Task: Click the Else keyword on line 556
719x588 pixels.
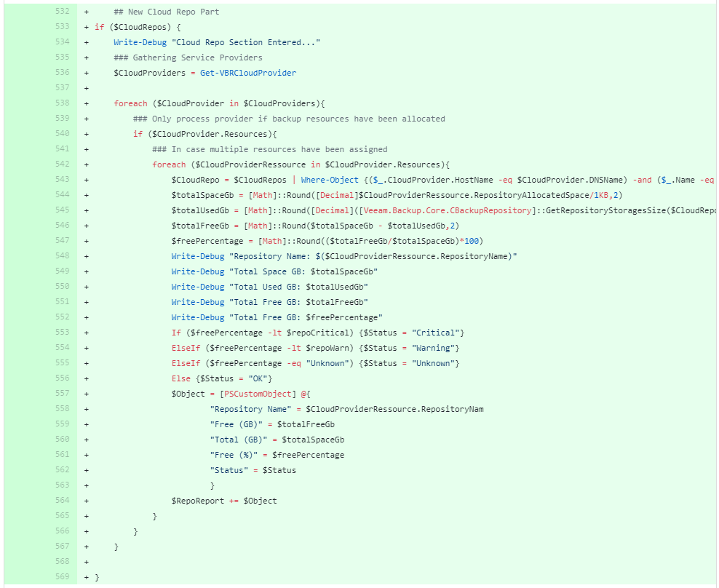Action: tap(180, 378)
